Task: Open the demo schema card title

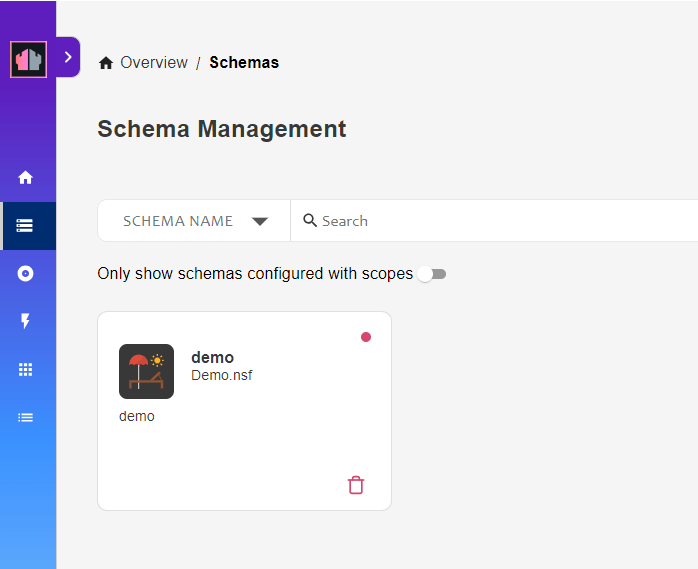Action: point(212,358)
